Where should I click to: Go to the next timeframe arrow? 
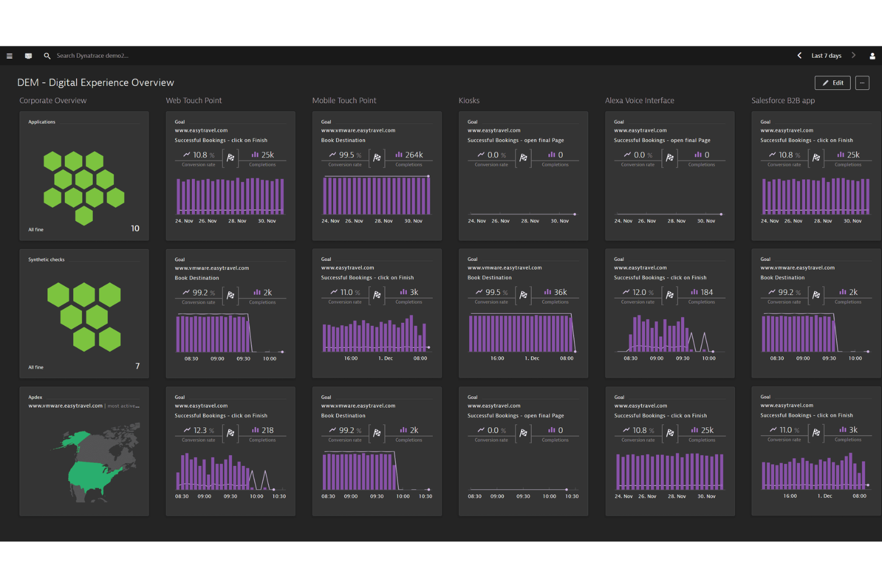coord(853,55)
